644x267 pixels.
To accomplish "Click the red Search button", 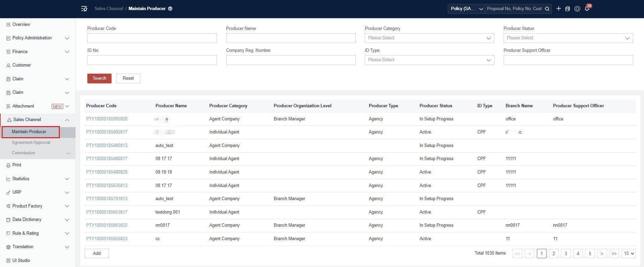I will (99, 78).
